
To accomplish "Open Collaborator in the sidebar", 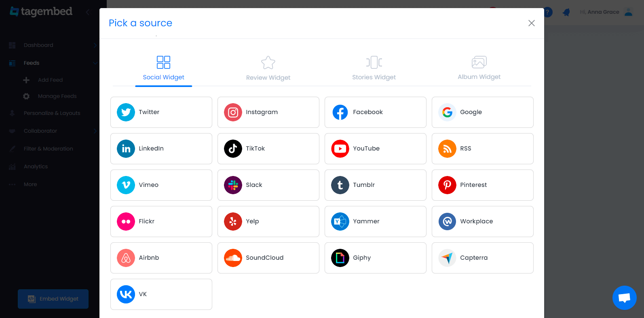I will (40, 131).
